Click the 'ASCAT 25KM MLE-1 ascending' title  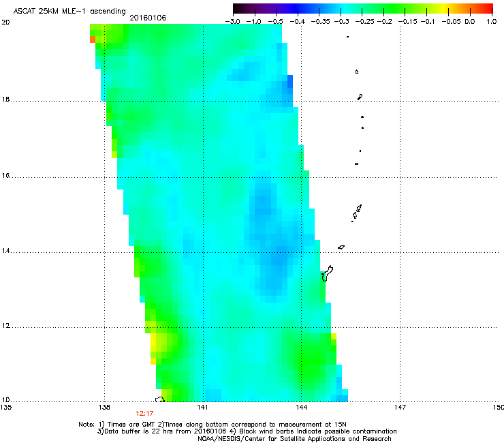[69, 11]
